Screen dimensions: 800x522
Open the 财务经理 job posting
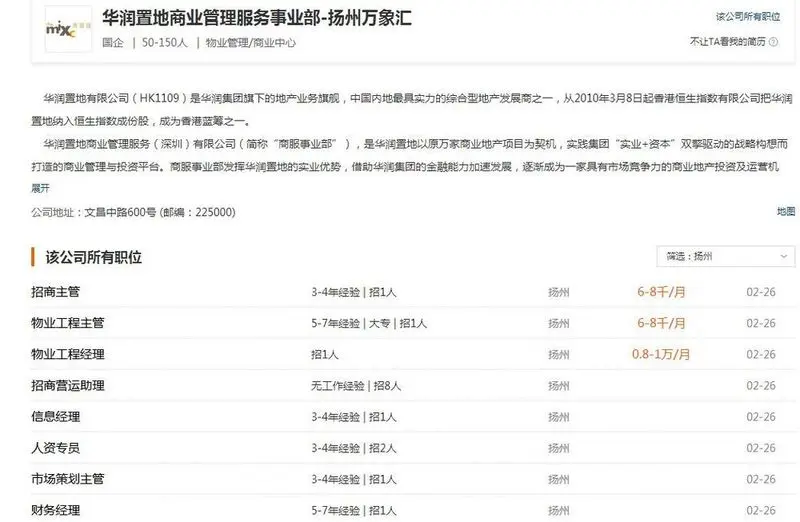[56, 510]
